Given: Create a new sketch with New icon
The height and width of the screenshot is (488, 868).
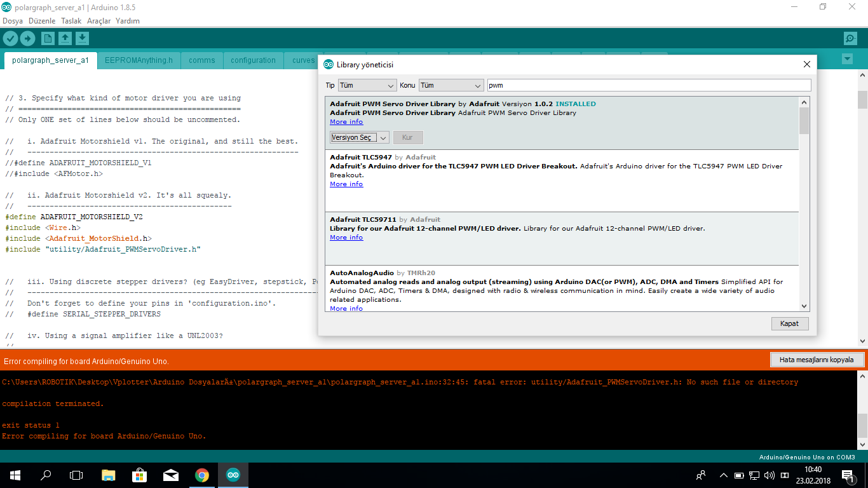Looking at the screenshot, I should [48, 39].
